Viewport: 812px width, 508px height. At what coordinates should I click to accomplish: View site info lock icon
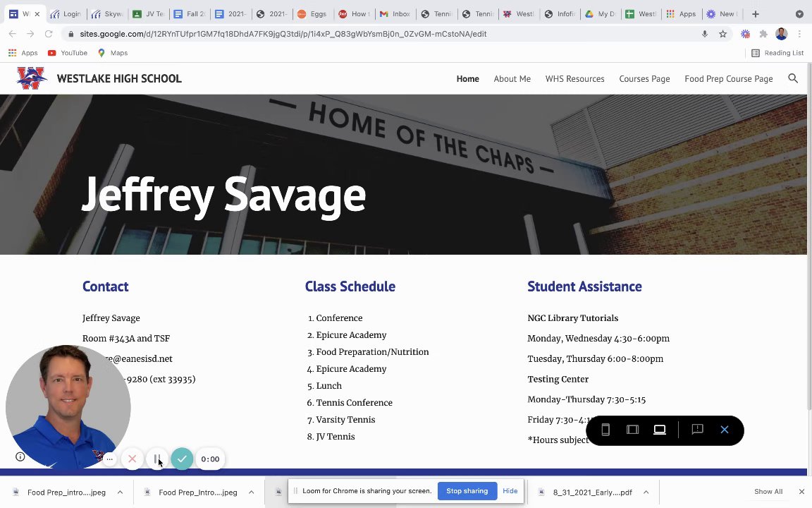(x=71, y=34)
